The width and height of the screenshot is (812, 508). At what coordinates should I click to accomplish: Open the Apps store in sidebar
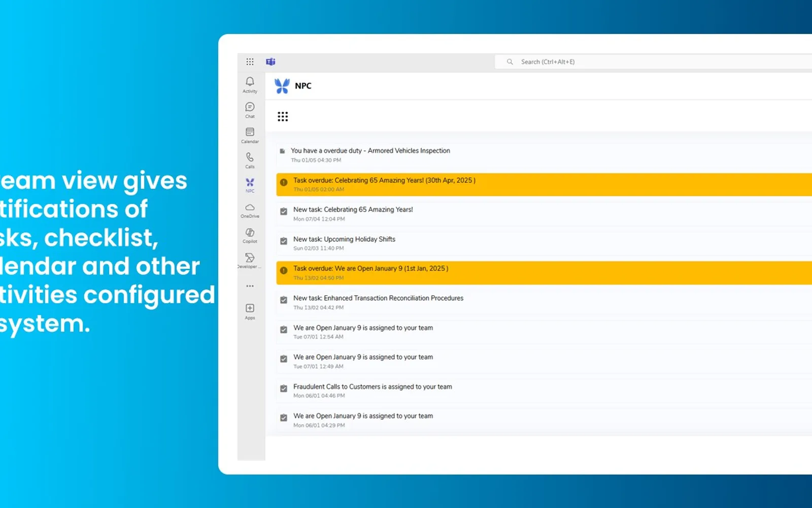point(250,311)
